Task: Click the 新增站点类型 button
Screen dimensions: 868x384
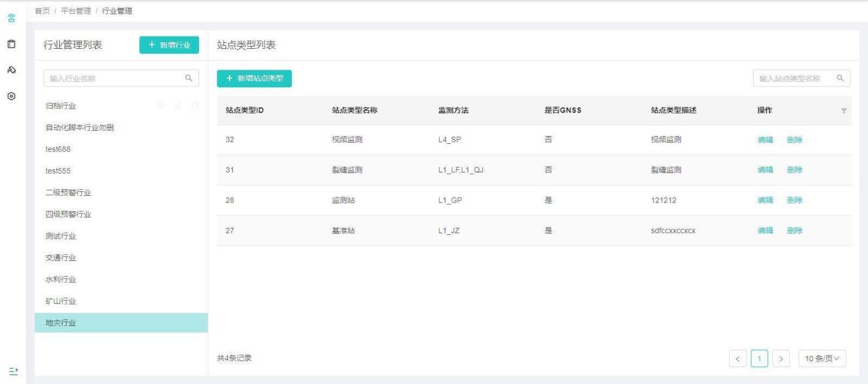Action: (x=254, y=79)
